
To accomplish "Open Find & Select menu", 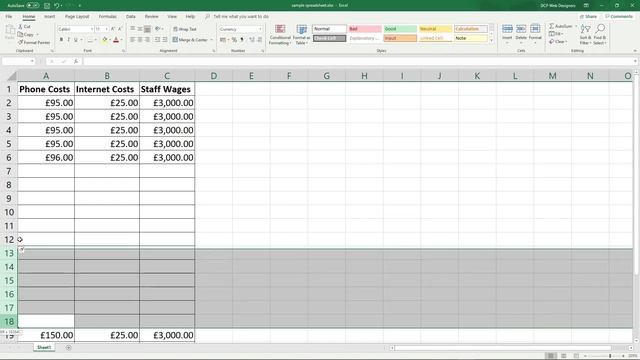I will pos(600,35).
